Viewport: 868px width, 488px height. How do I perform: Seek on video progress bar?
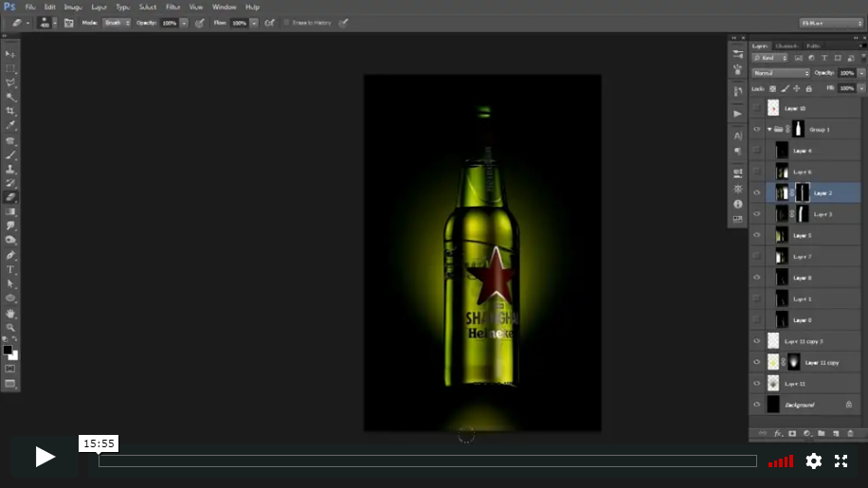pos(427,461)
